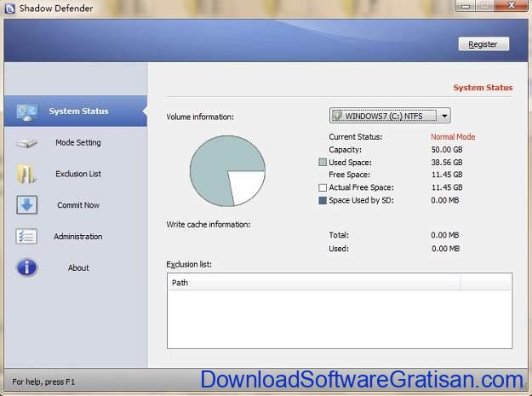Click the Write cache Used label

coord(339,249)
